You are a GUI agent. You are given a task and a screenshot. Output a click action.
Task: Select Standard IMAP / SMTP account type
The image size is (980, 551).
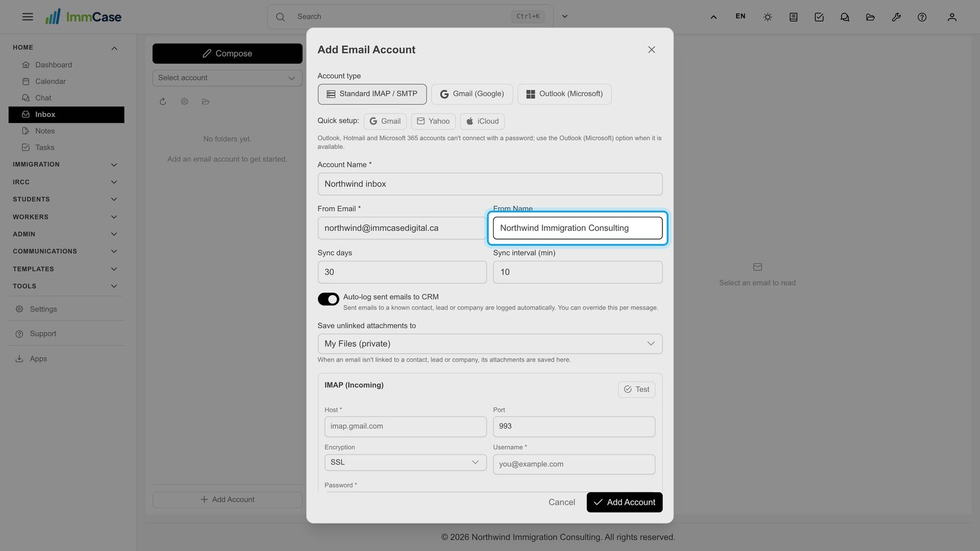(x=372, y=94)
